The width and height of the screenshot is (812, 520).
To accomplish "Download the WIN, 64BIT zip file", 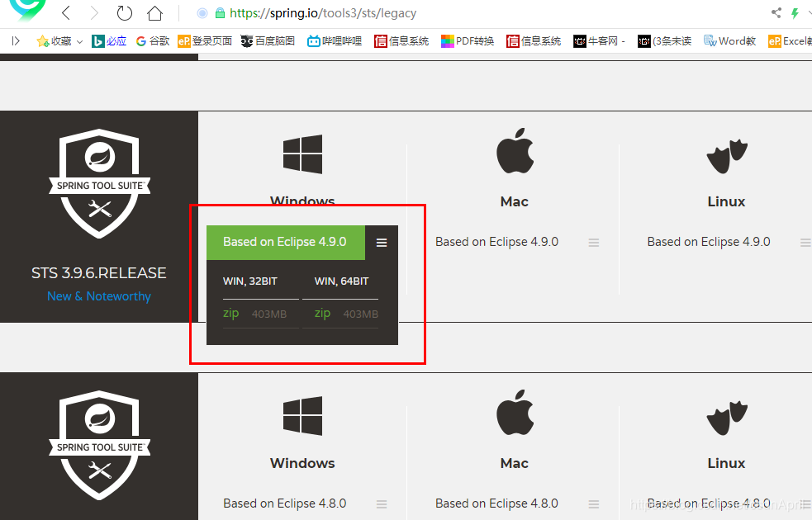I will coord(322,313).
